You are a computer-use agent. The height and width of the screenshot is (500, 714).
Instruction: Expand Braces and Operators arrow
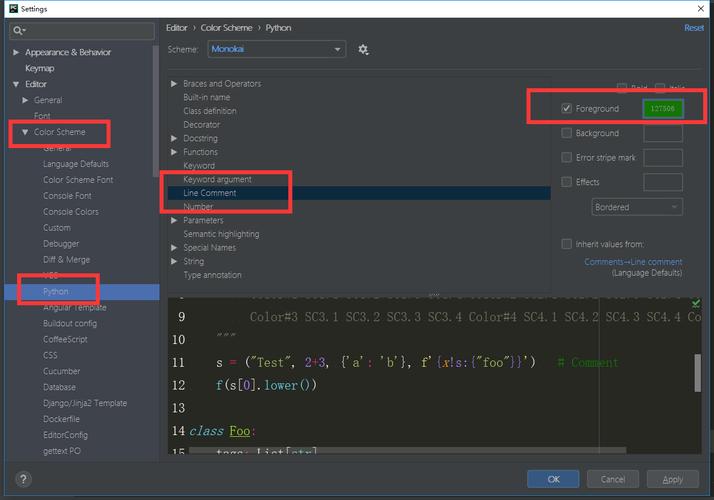pyautogui.click(x=173, y=84)
